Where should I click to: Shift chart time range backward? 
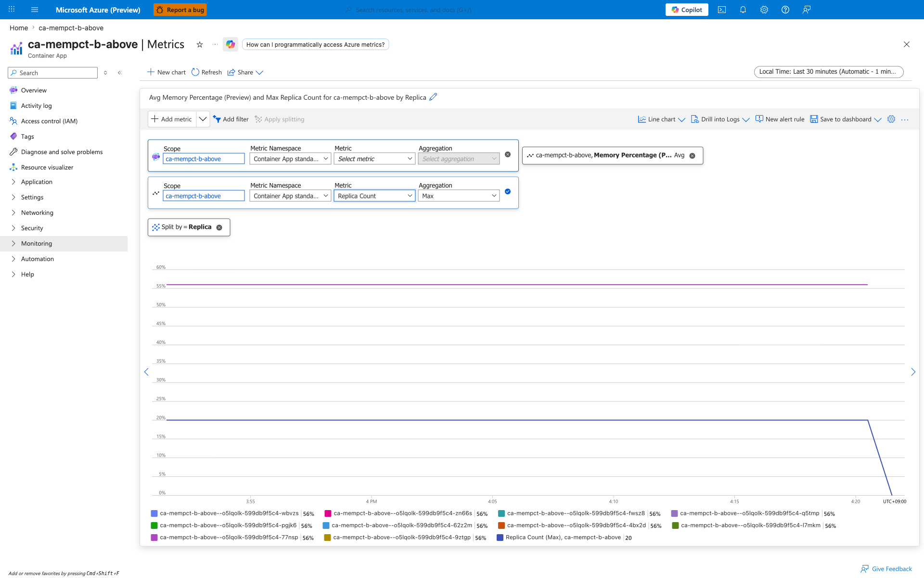pyautogui.click(x=146, y=372)
